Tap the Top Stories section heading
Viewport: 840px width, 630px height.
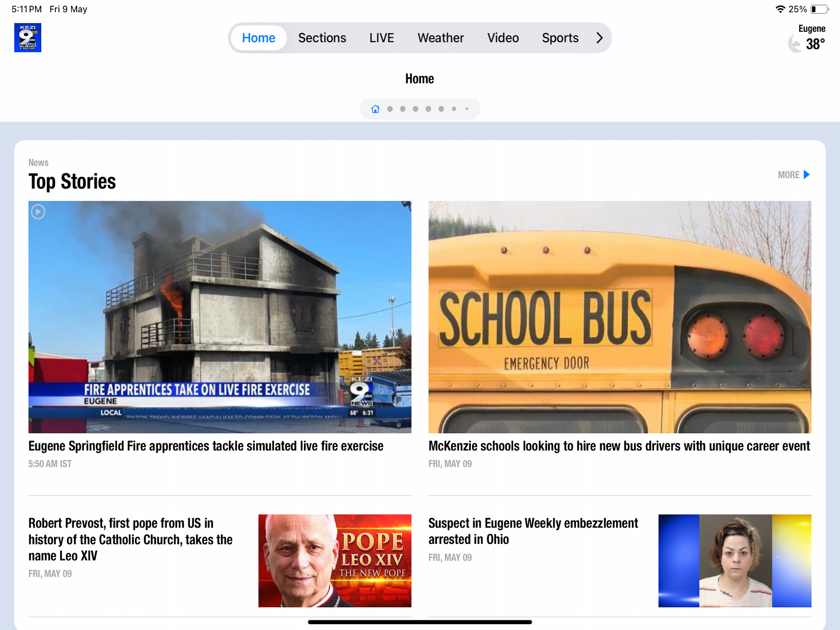coord(72,181)
